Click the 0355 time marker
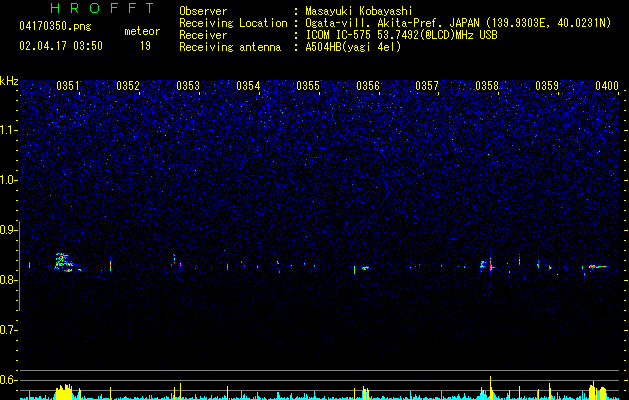Screen dimensions: 629x400 308,86
